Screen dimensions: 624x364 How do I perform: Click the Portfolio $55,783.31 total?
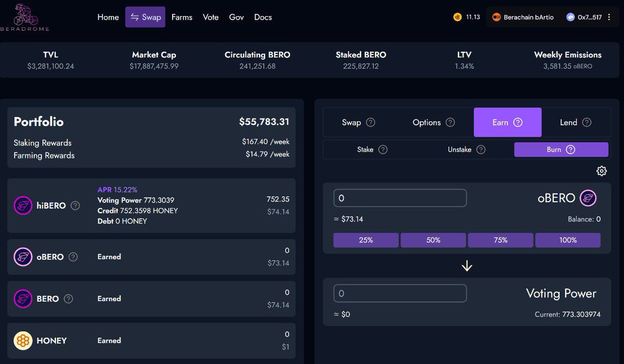click(264, 122)
